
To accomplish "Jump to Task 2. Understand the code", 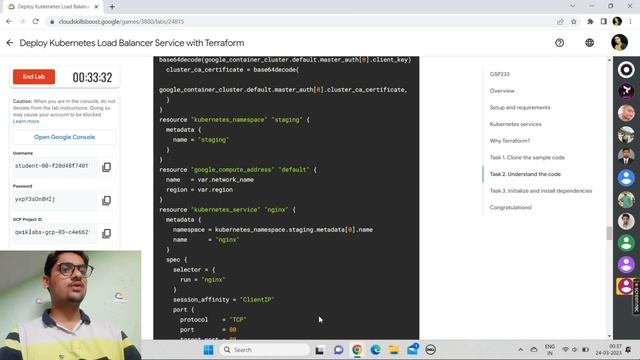I will point(525,174).
